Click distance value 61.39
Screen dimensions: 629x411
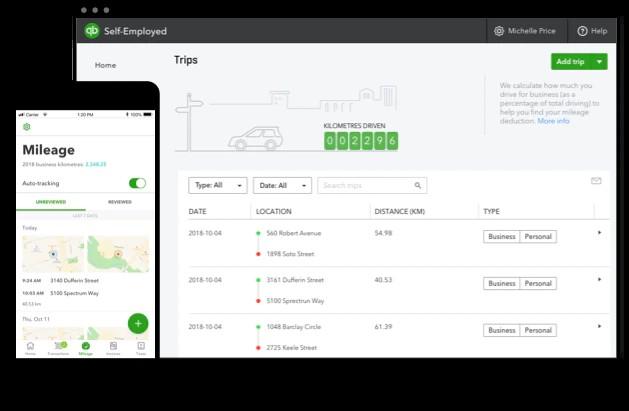[383, 327]
